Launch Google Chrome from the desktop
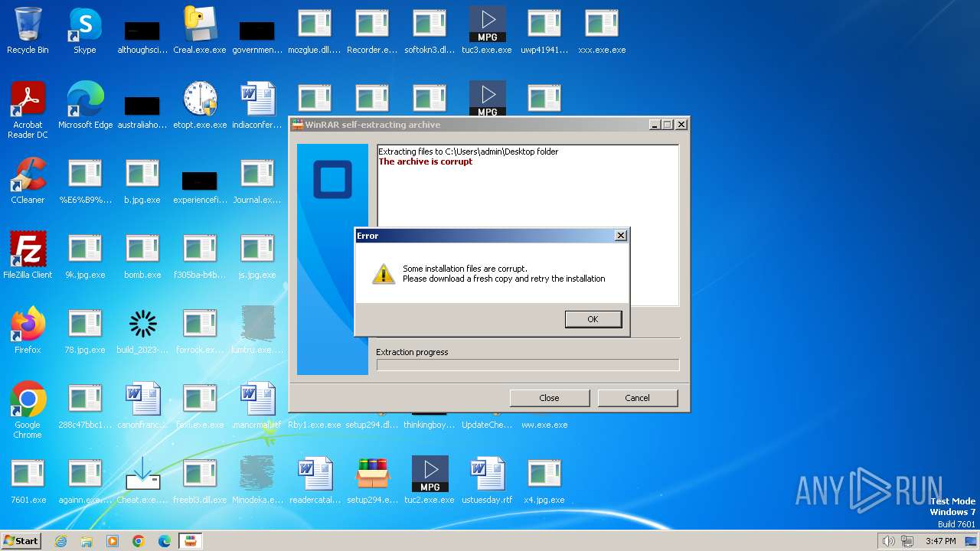Viewport: 980px width, 551px height. [x=28, y=410]
